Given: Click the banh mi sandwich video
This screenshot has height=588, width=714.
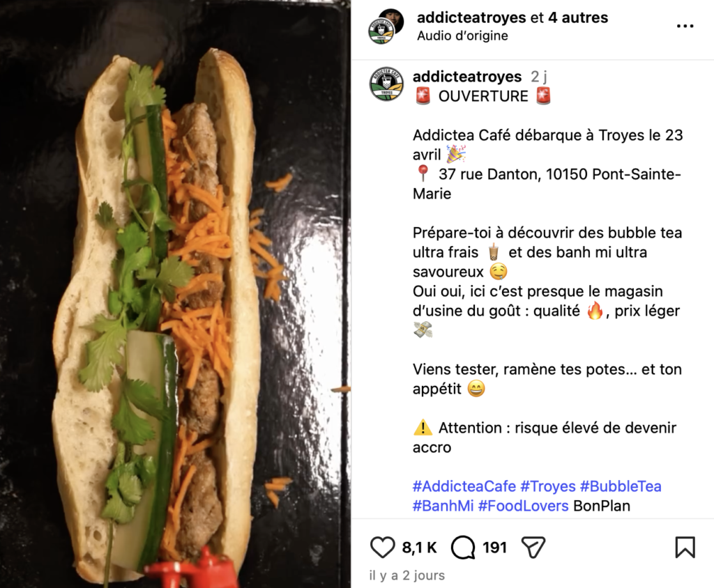Looking at the screenshot, I should point(175,294).
